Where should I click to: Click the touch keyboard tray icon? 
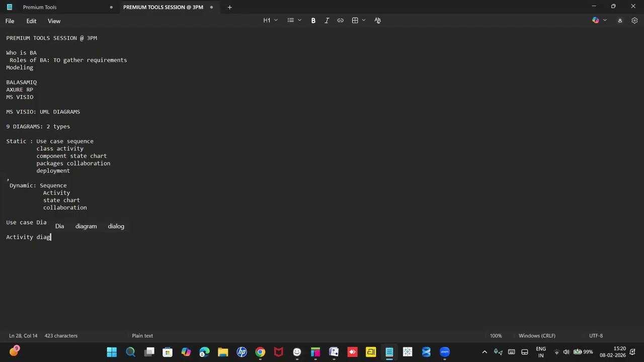[511, 352]
